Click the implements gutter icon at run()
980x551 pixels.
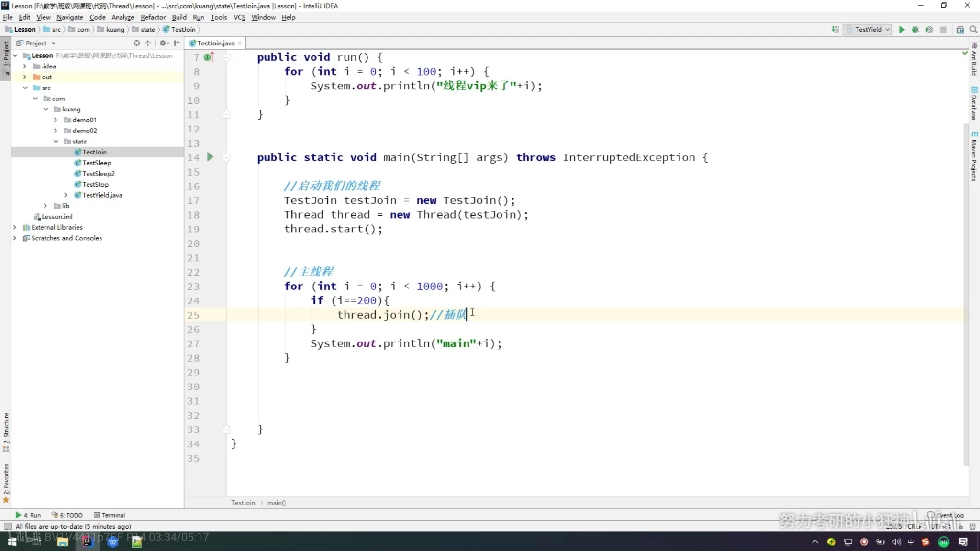[209, 57]
